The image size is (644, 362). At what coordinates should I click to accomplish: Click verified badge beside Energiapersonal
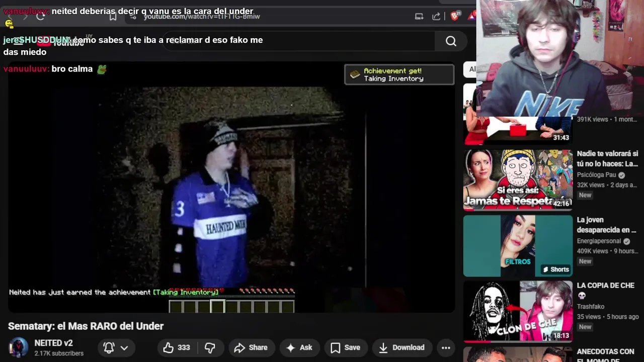point(626,241)
